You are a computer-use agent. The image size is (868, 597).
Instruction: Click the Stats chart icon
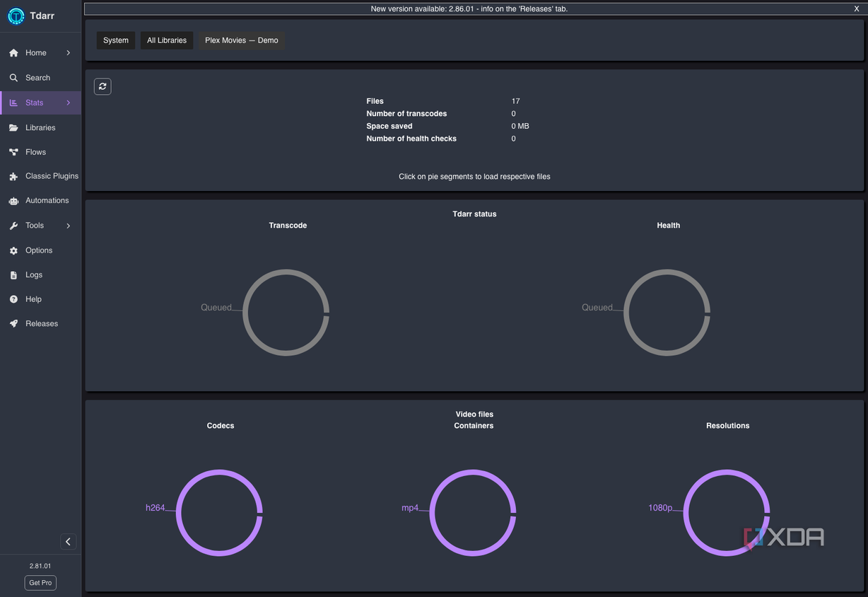13,103
